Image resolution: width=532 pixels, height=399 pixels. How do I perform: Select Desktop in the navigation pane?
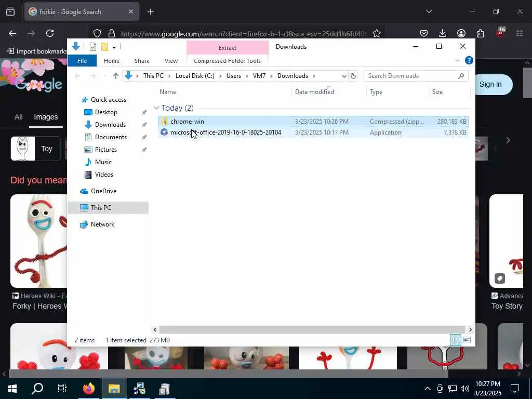pyautogui.click(x=106, y=112)
